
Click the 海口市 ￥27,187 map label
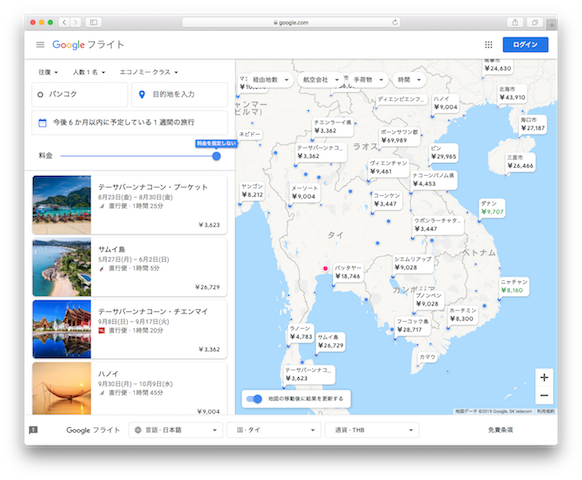532,124
